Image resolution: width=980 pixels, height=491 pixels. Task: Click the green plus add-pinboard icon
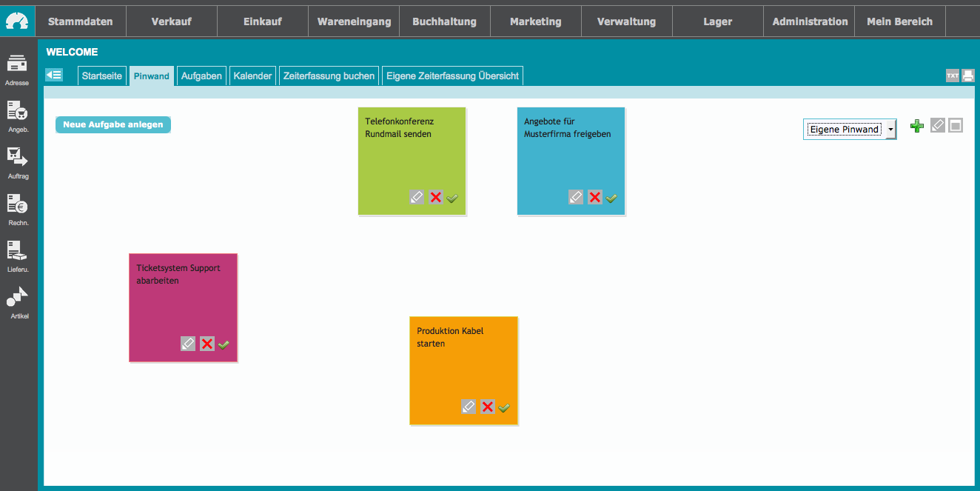pos(917,126)
